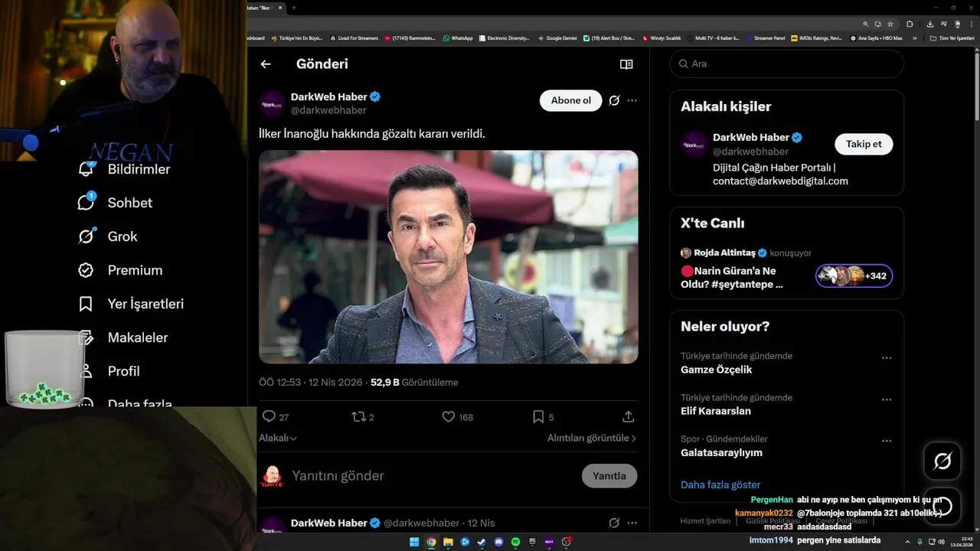Open more options for Galatasaraylıyım trend
The width and height of the screenshot is (980, 551).
pyautogui.click(x=887, y=441)
